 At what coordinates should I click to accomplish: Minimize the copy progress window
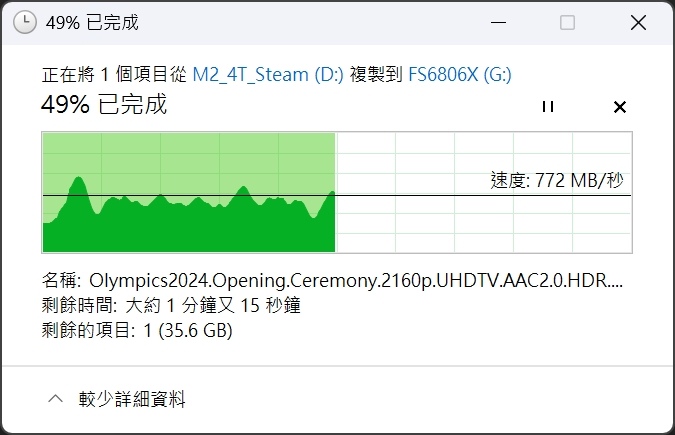pos(498,22)
